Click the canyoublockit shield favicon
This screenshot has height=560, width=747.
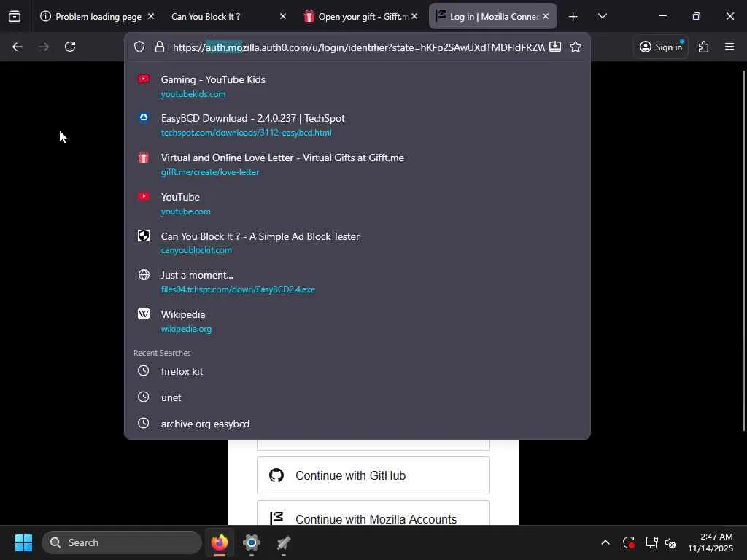click(x=144, y=236)
